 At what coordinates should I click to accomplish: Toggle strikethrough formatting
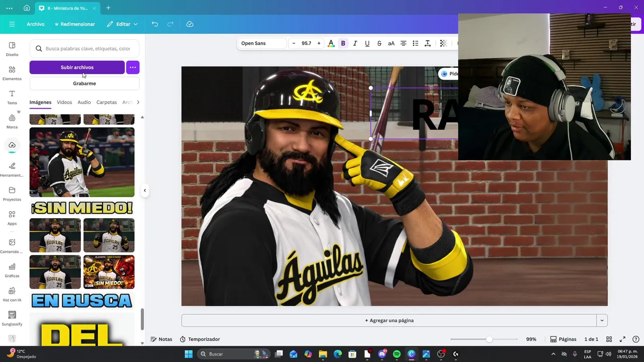point(379,43)
